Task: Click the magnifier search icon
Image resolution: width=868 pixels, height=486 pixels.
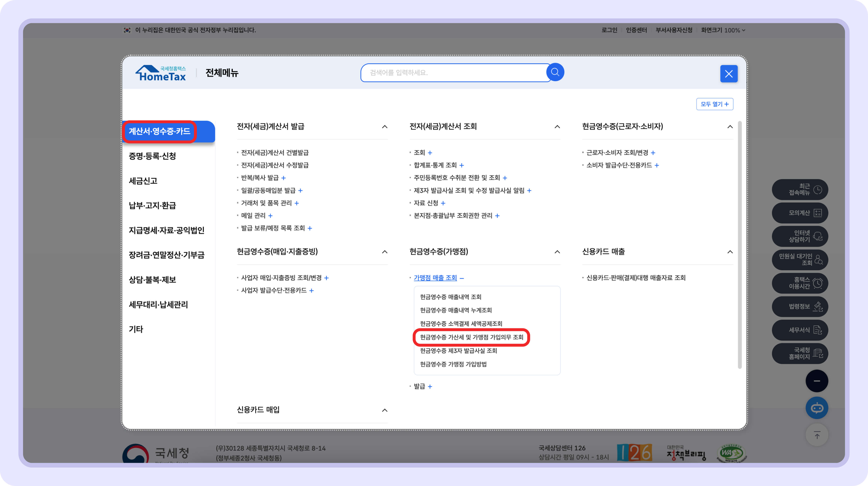Action: click(555, 72)
